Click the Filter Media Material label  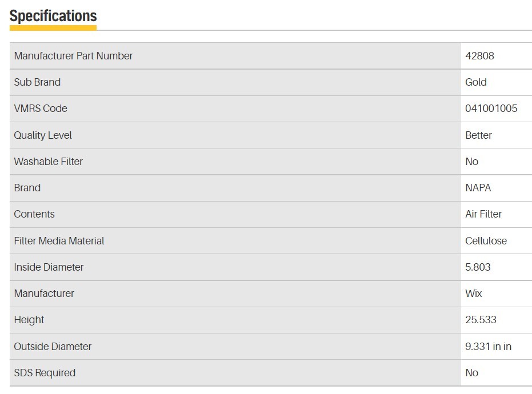[59, 241]
